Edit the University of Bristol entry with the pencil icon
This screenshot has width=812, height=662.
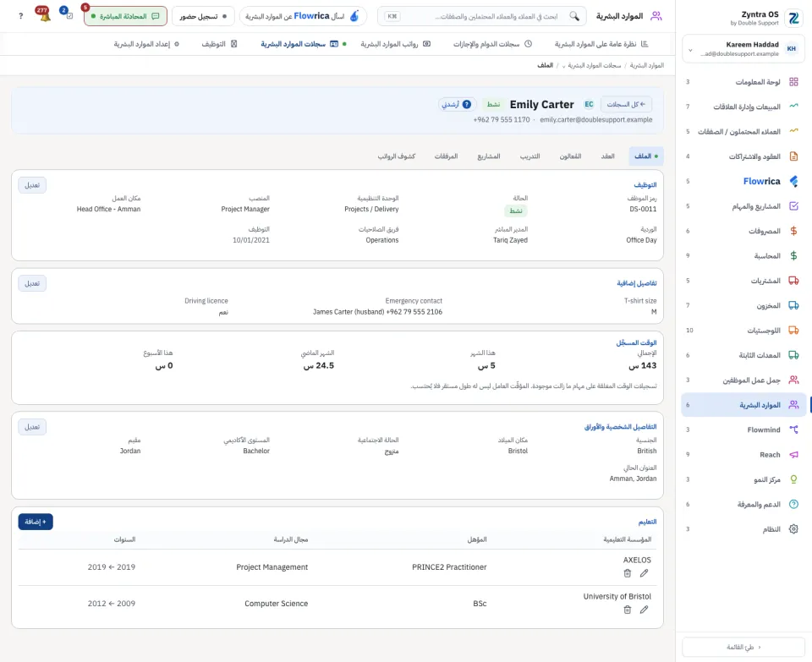click(644, 610)
